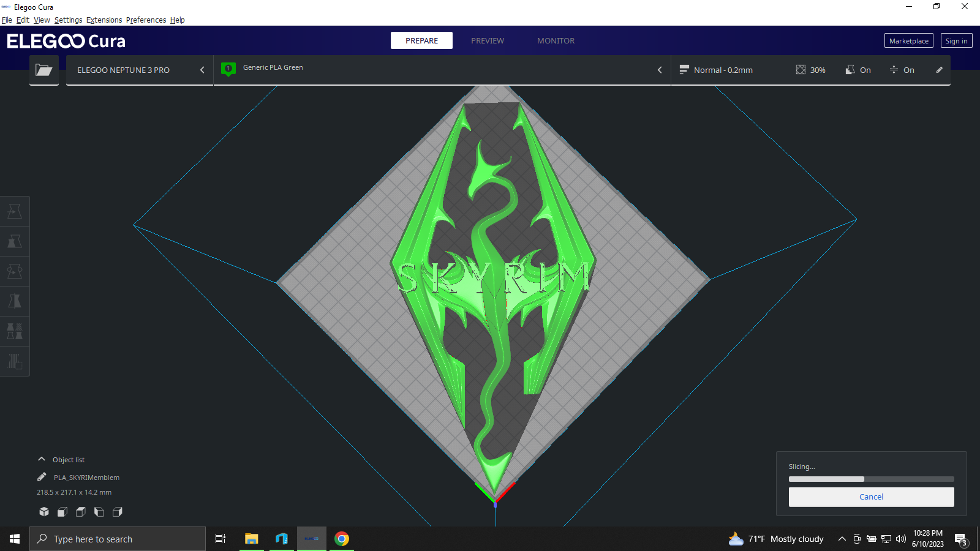Click the Elegoo Cura taskbar icon
The height and width of the screenshot is (551, 980).
[x=312, y=539]
